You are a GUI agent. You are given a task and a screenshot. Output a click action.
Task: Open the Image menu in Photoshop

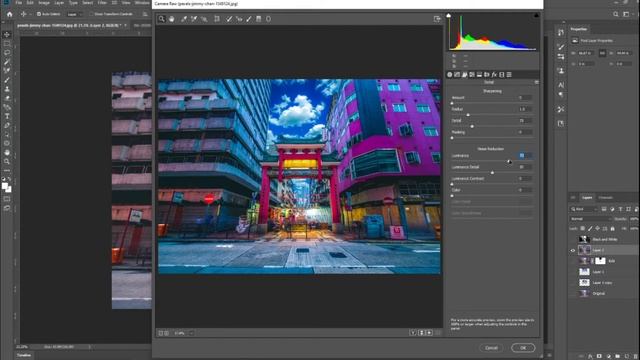[44, 2]
